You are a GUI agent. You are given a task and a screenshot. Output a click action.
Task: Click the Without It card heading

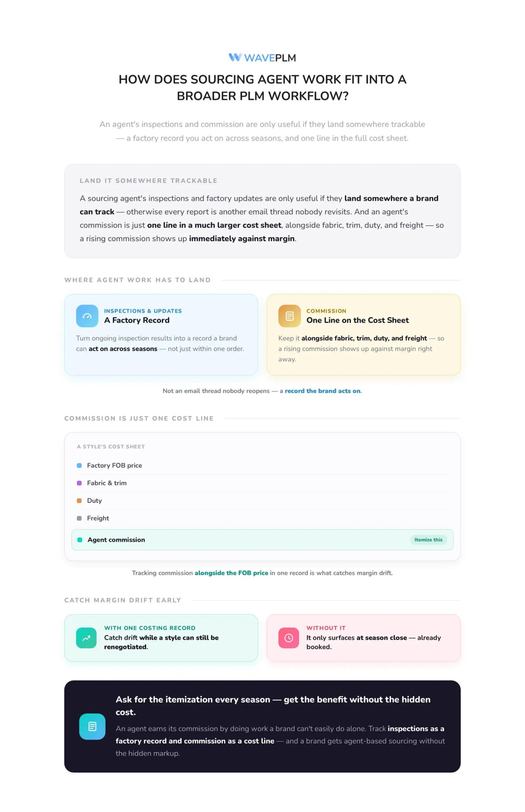[x=326, y=628]
